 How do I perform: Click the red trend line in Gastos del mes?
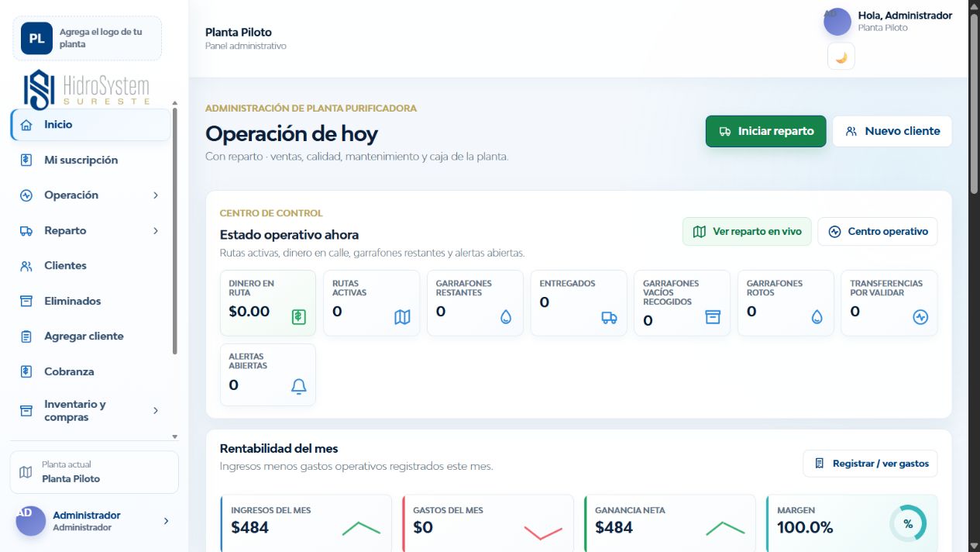[543, 533]
